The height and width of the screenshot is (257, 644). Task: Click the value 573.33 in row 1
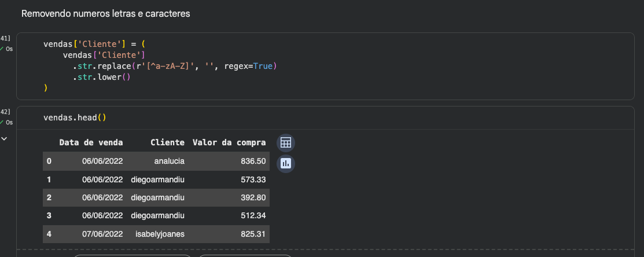coord(253,179)
